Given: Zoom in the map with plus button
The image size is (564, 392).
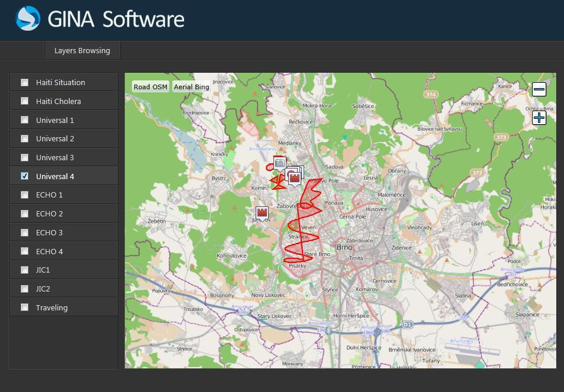Looking at the screenshot, I should pos(539,118).
